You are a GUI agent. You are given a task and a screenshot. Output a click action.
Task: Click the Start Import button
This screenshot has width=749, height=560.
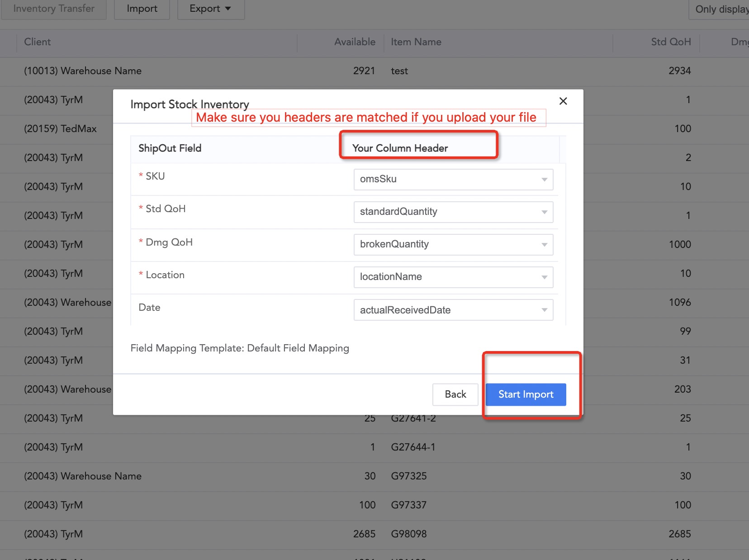(526, 394)
